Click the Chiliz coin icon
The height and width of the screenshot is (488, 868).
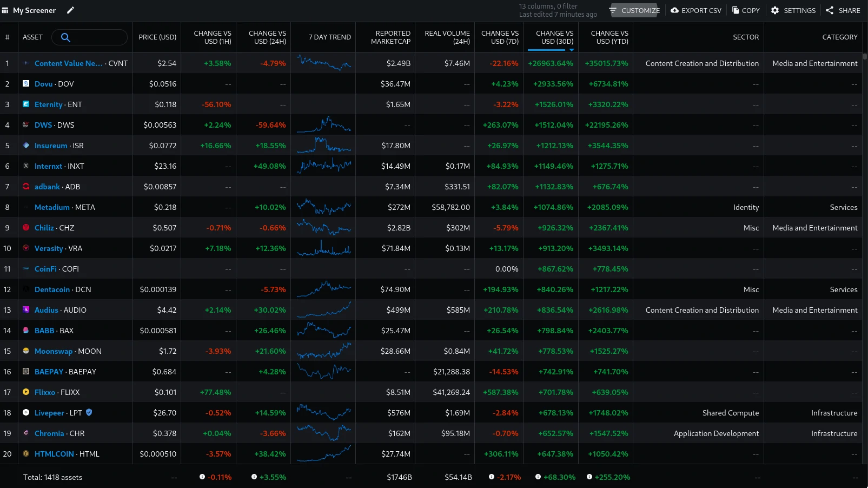[x=26, y=228]
